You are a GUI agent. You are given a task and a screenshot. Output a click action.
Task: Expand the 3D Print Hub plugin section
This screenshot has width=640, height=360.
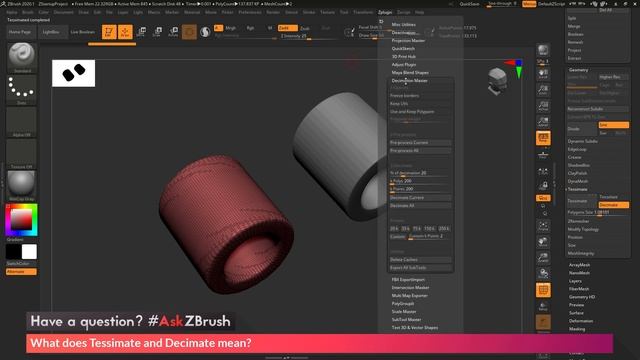pos(404,57)
